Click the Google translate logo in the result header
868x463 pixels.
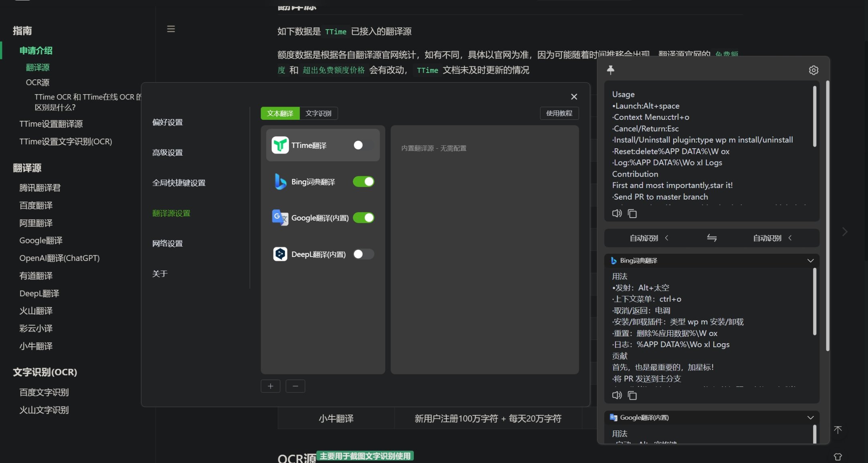(613, 417)
